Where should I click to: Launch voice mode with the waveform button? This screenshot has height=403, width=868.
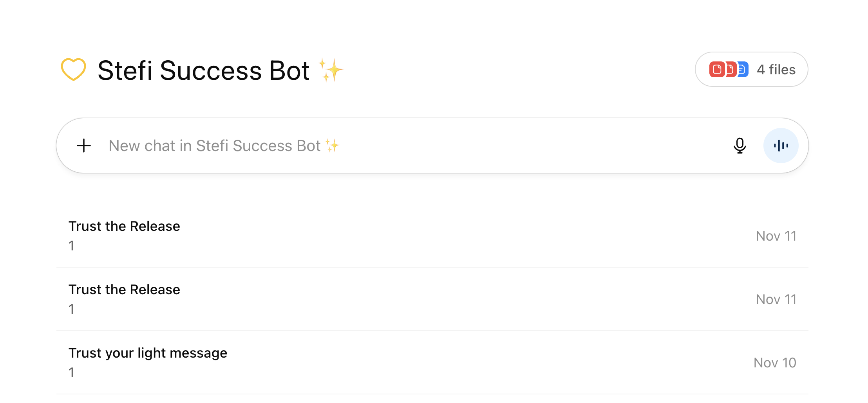781,146
